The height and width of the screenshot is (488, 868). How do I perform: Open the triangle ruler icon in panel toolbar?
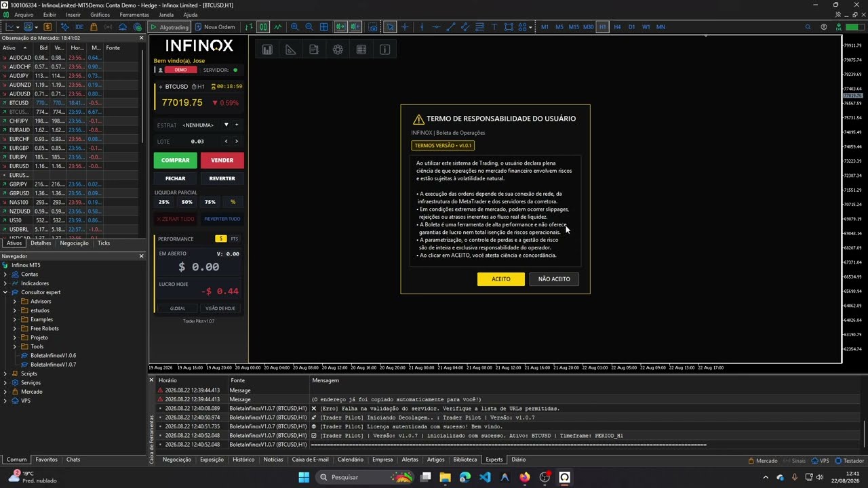pos(290,49)
